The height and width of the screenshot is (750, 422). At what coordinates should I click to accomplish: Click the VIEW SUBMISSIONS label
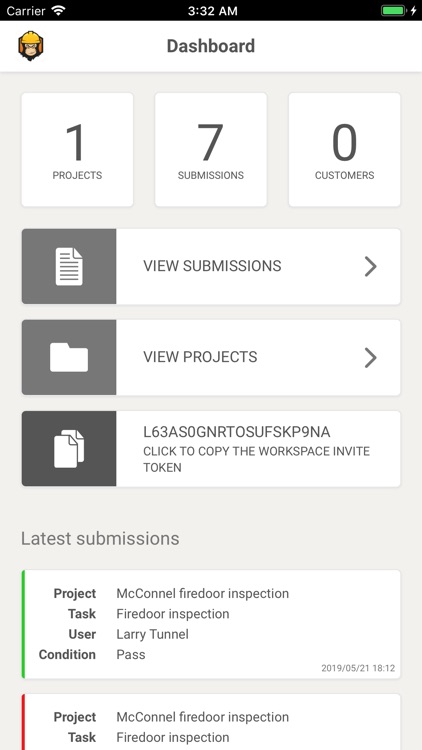212,266
